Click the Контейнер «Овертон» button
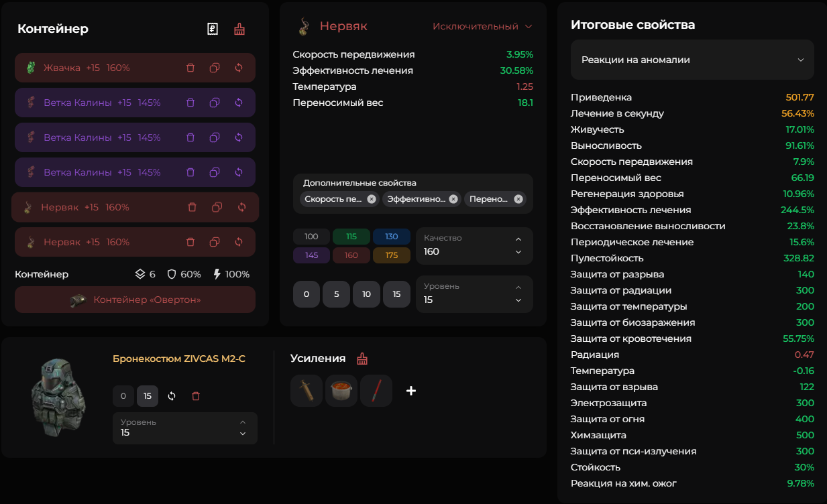 (x=135, y=300)
